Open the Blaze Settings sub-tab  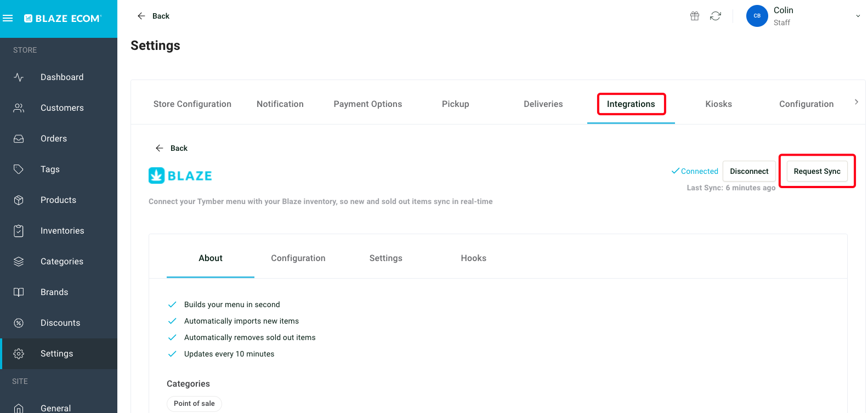386,258
